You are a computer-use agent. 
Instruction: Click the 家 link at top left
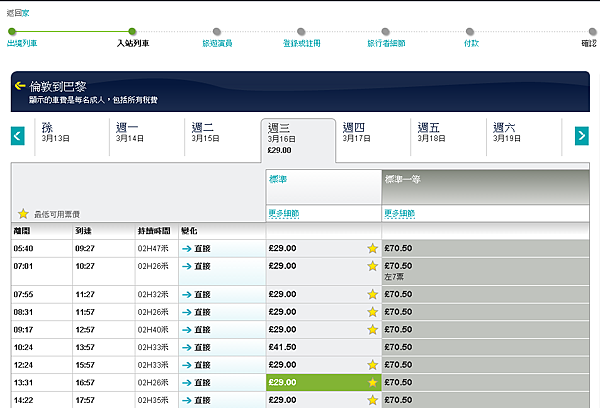tap(25, 13)
